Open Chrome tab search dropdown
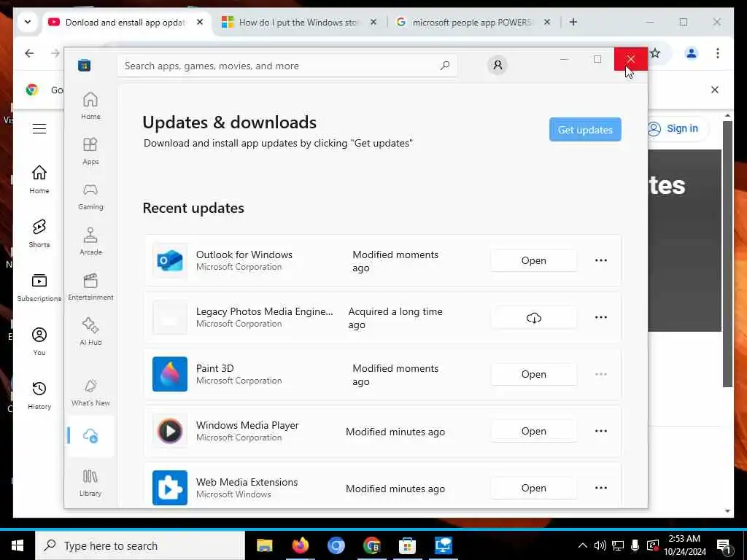Viewport: 747px width, 560px height. pyautogui.click(x=27, y=22)
